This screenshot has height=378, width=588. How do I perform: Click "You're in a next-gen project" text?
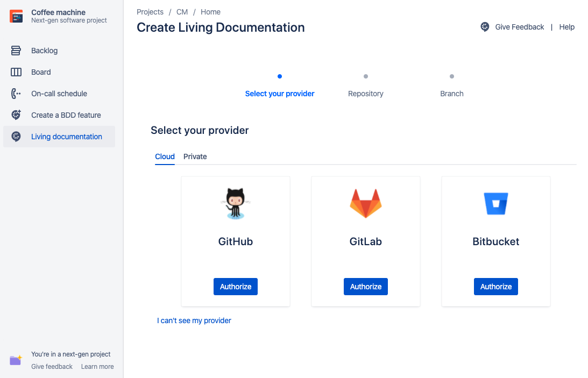71,354
